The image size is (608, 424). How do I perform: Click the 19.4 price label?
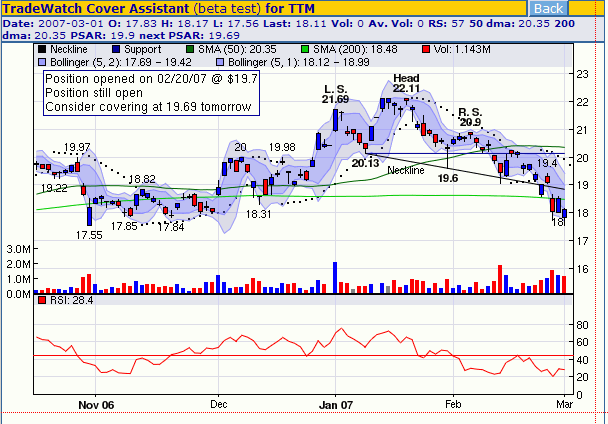(x=547, y=163)
